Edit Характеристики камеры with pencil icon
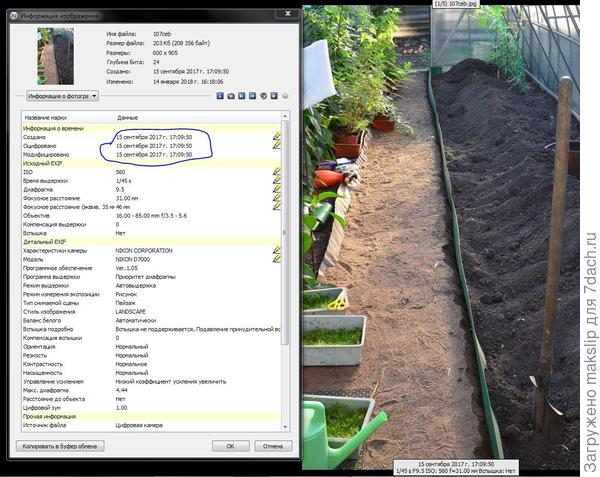600x477 pixels. click(276, 251)
